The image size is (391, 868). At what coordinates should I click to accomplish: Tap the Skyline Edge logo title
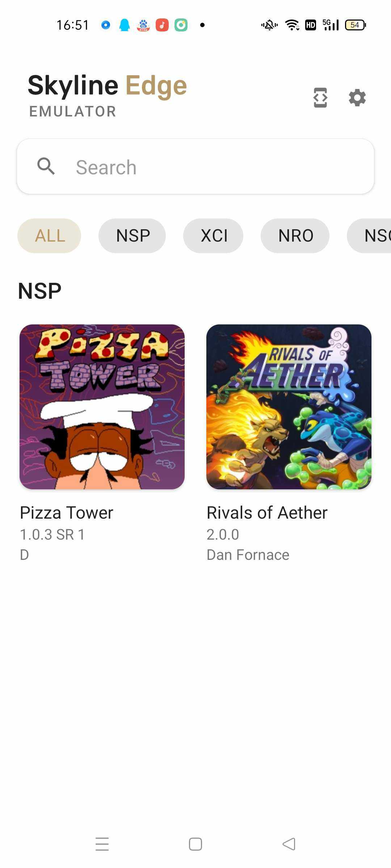click(107, 86)
